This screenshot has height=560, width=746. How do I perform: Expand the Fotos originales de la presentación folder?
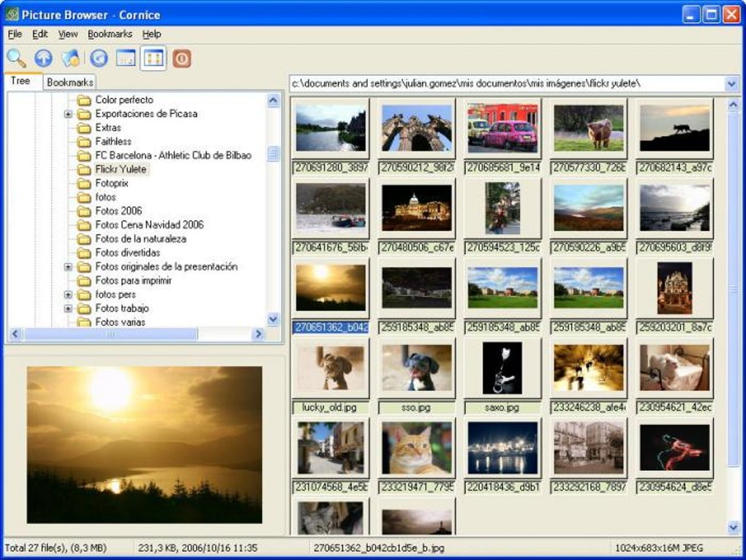point(68,267)
